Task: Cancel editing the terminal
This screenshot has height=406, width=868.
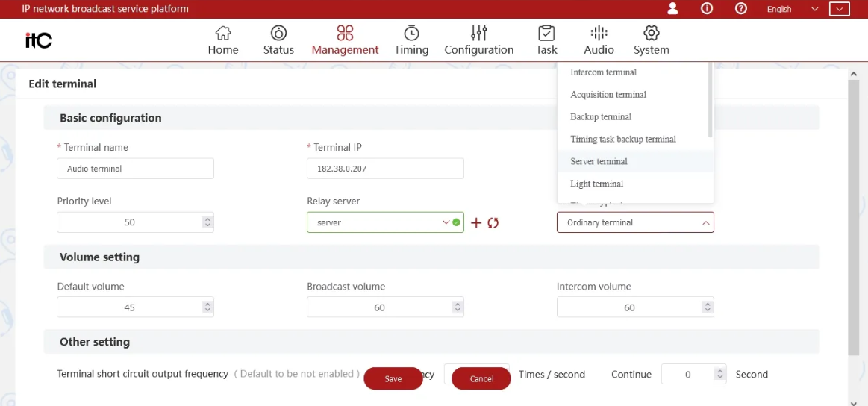Action: click(481, 378)
